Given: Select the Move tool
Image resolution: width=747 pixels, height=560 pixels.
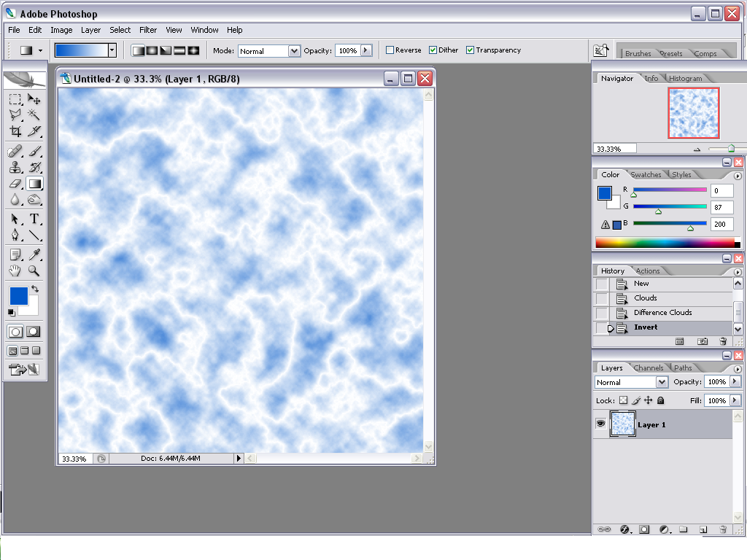Looking at the screenshot, I should [34, 99].
